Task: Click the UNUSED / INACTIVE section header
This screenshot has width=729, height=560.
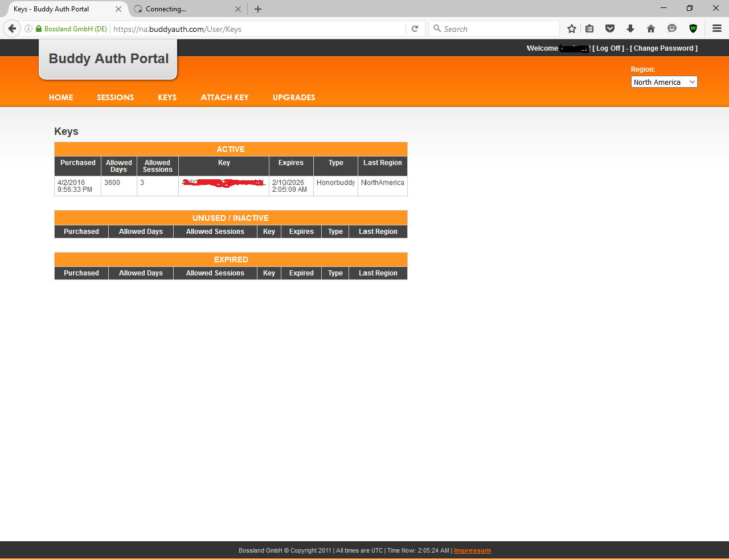Action: [231, 218]
